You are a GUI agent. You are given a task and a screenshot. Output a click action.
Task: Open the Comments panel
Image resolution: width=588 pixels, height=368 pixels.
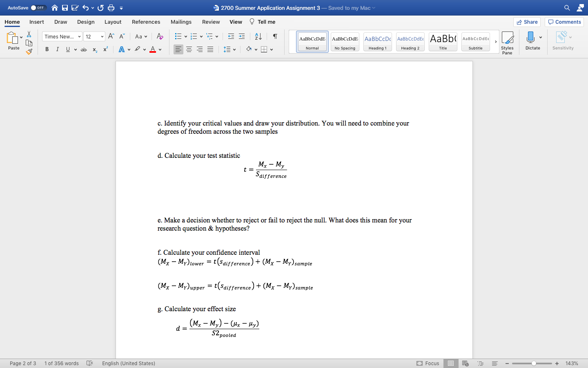[564, 22]
